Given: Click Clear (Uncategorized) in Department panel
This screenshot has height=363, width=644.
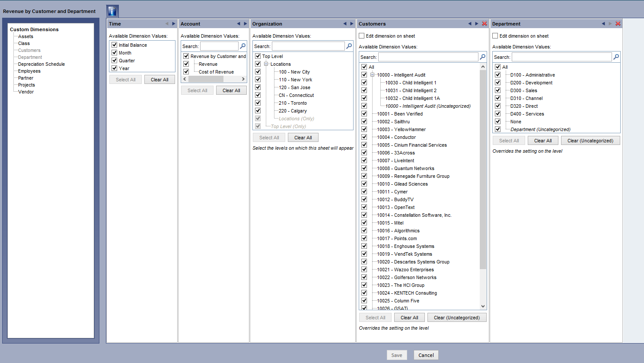Looking at the screenshot, I should coord(590,141).
